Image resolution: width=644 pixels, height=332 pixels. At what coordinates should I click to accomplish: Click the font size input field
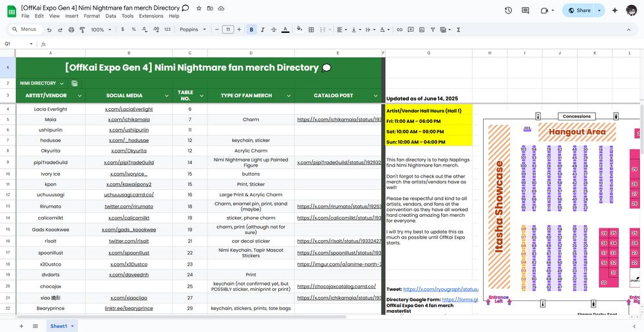pos(228,30)
